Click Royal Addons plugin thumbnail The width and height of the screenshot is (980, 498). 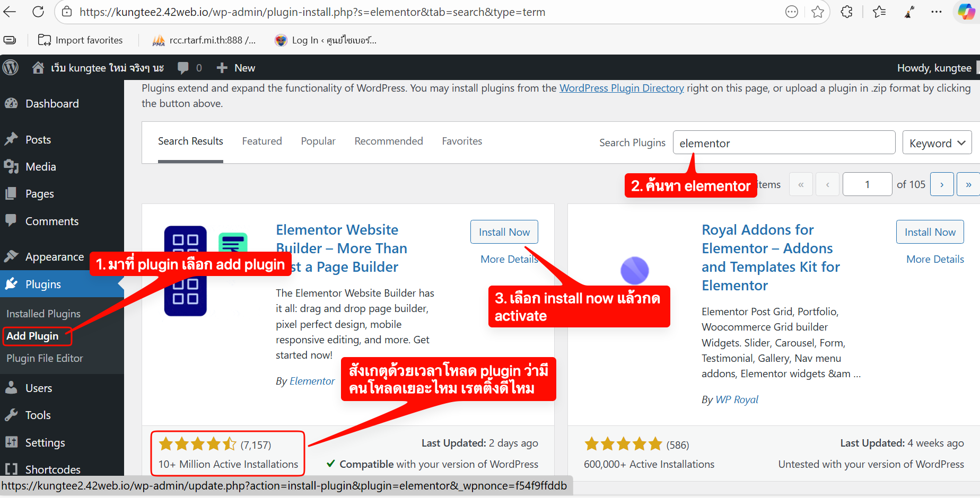pyautogui.click(x=634, y=270)
